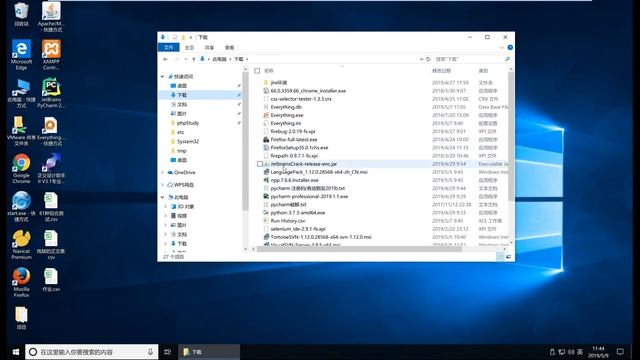Open Everything shortcut on the desktop
The width and height of the screenshot is (640, 360).
coord(51,131)
